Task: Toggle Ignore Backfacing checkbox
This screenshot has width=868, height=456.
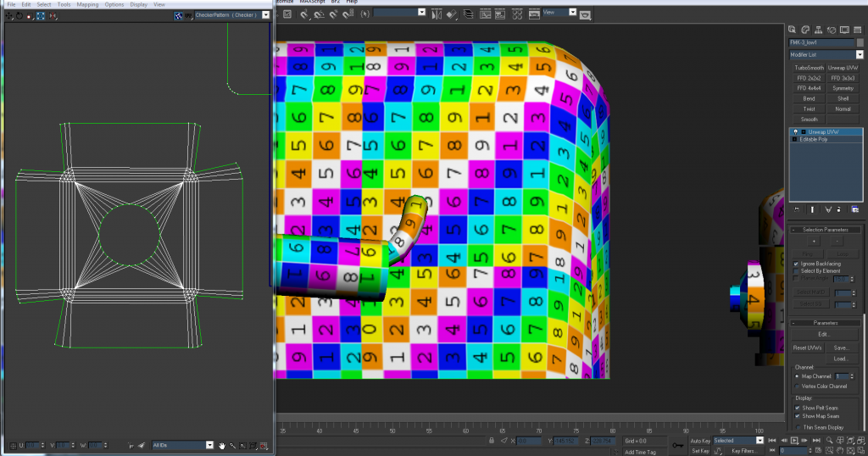Action: (x=797, y=264)
